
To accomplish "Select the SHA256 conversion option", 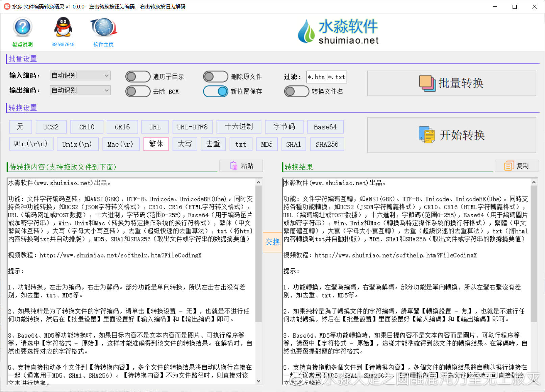I will [x=327, y=144].
